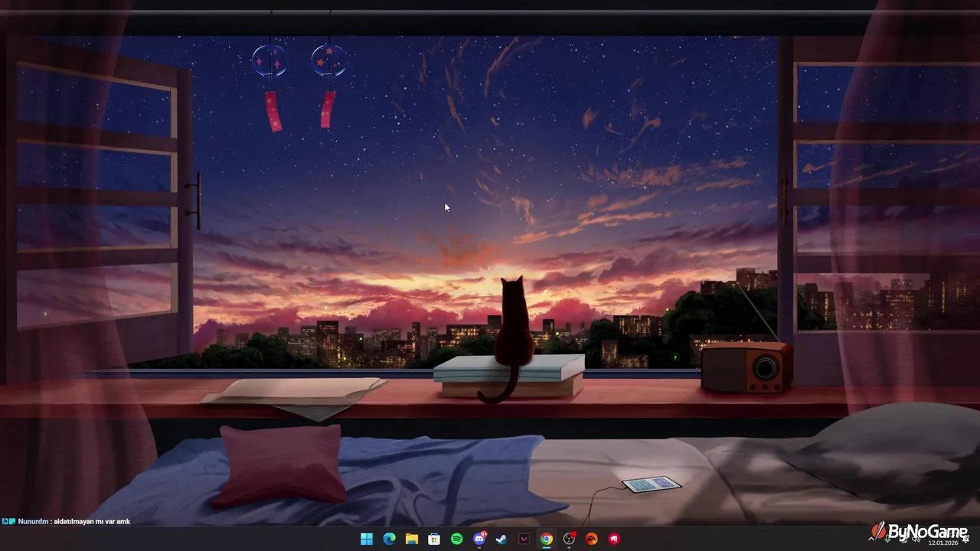Open the Microsoft Store taskbar icon
Screen dimensions: 980x551
(434, 539)
